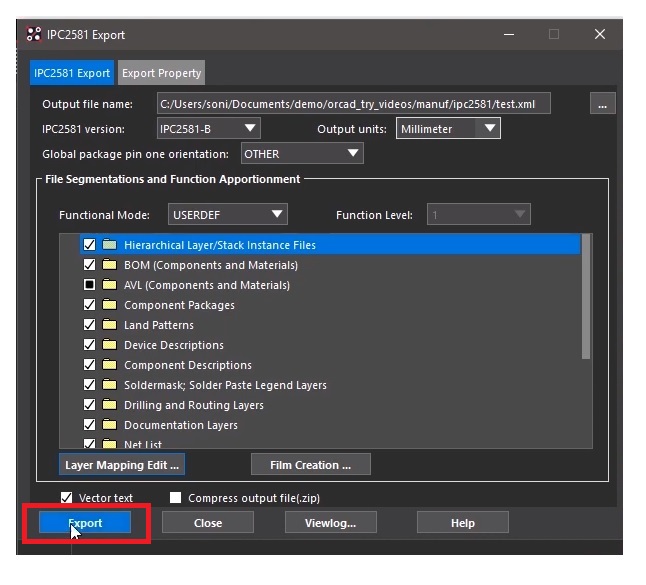Toggle Device Descriptions checkbox

tap(89, 344)
